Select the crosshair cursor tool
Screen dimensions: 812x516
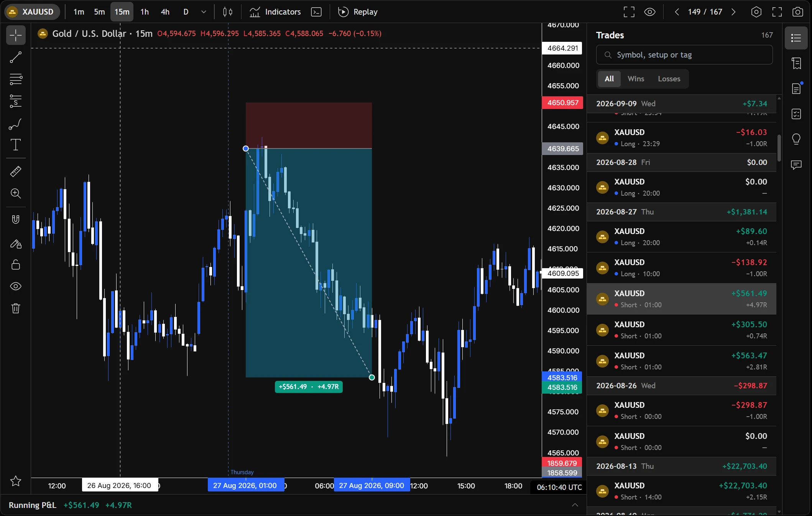pyautogui.click(x=16, y=36)
